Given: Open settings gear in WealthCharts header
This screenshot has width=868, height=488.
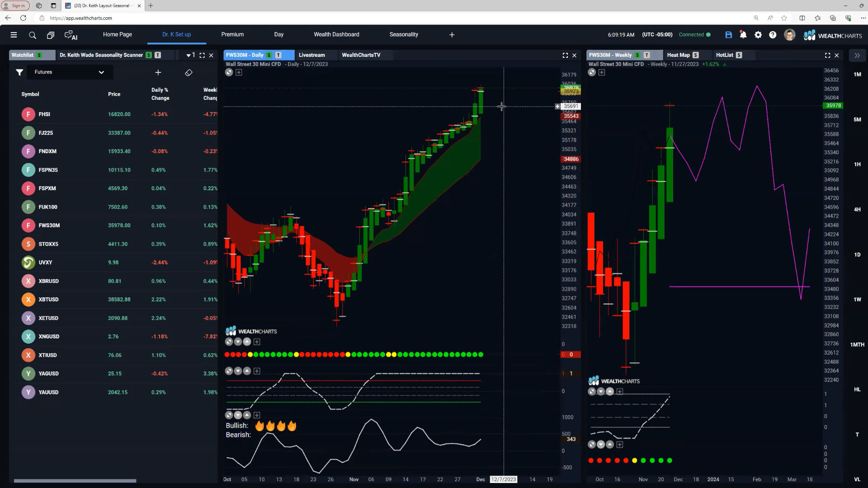Looking at the screenshot, I should 758,35.
